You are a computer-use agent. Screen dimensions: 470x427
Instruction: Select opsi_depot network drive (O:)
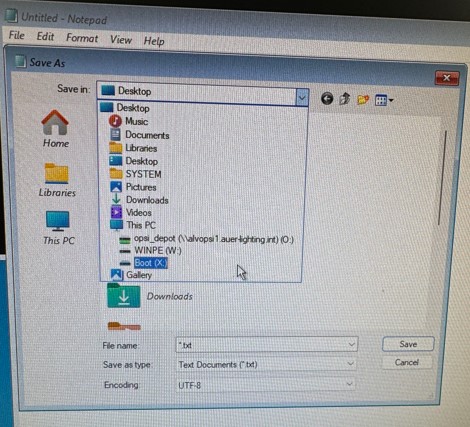click(202, 239)
